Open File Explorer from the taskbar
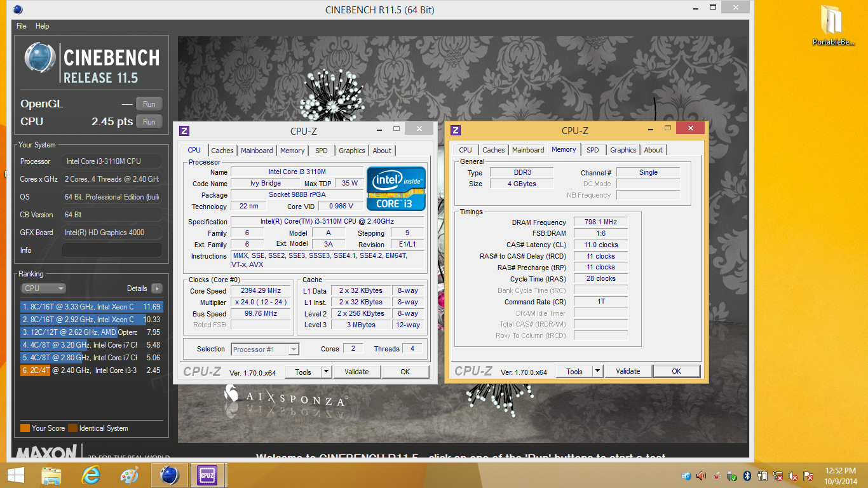 pyautogui.click(x=51, y=475)
